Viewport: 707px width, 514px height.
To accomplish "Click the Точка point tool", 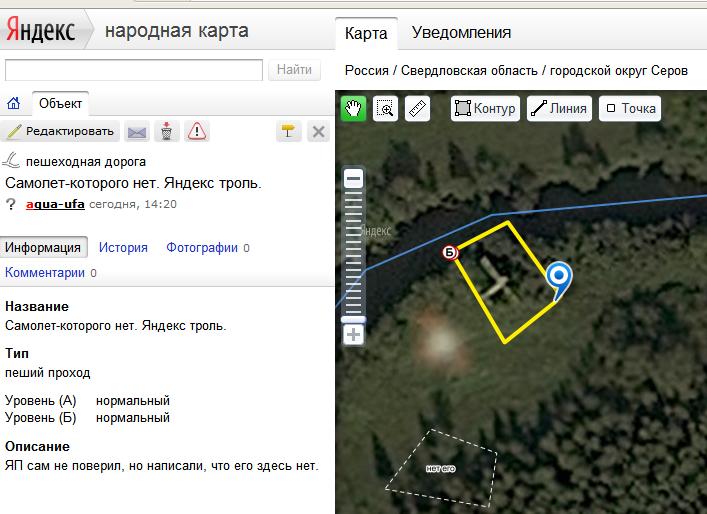I will click(630, 108).
